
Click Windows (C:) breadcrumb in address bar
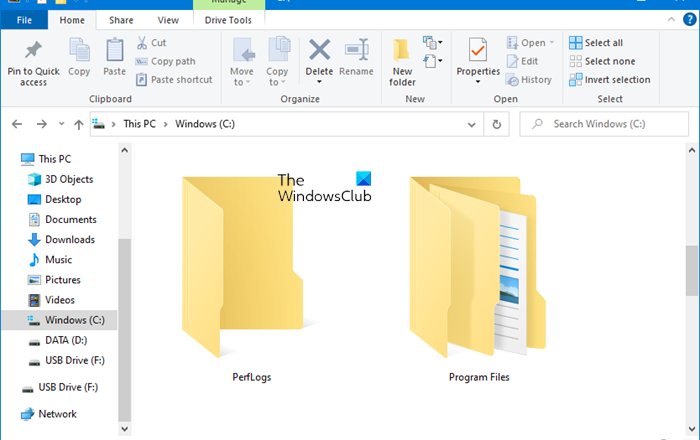tap(205, 124)
